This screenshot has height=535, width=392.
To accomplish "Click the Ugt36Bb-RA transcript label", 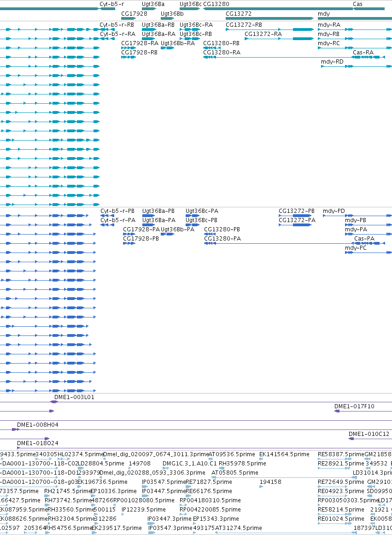I will [178, 43].
